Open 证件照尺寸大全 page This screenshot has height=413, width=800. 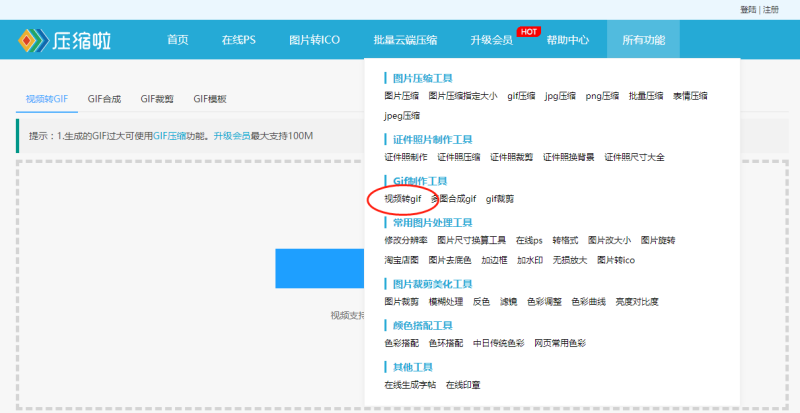(635, 157)
